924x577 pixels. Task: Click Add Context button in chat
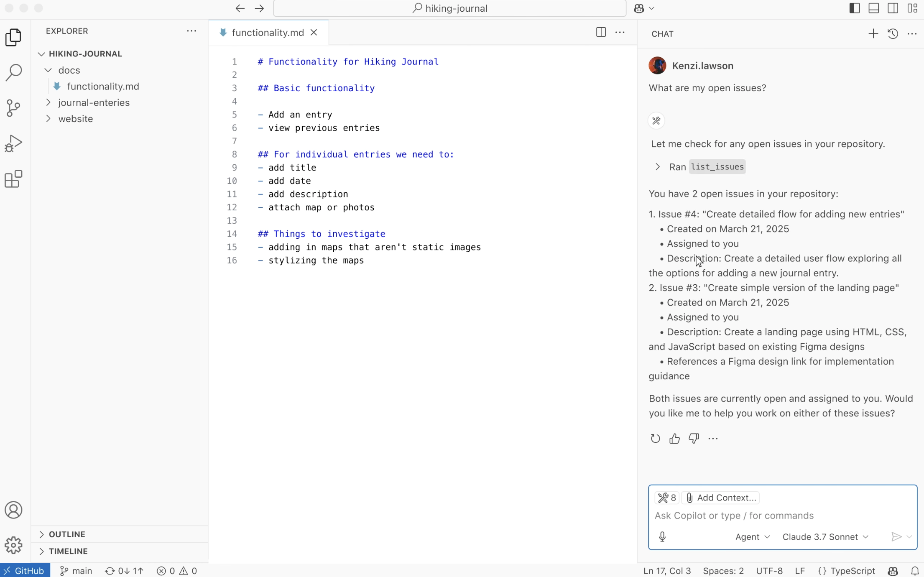tap(721, 498)
